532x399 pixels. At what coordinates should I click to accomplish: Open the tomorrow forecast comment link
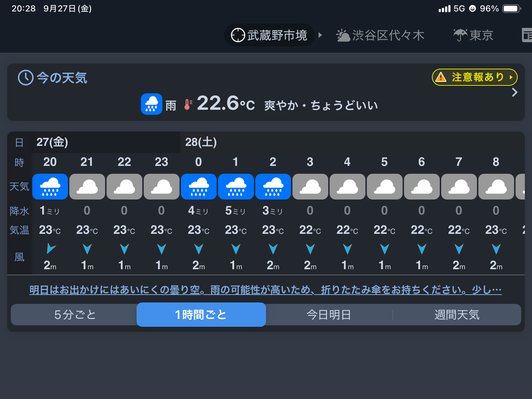(x=265, y=290)
